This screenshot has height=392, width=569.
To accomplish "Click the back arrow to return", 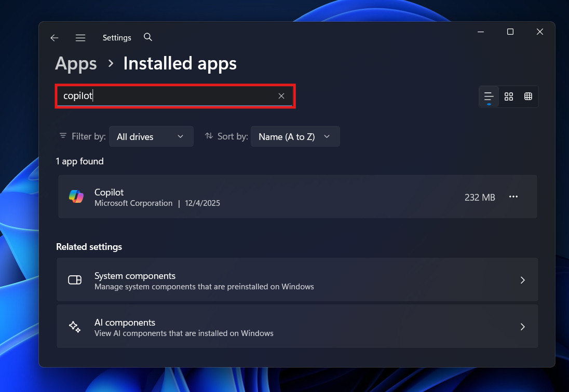I will tap(54, 37).
